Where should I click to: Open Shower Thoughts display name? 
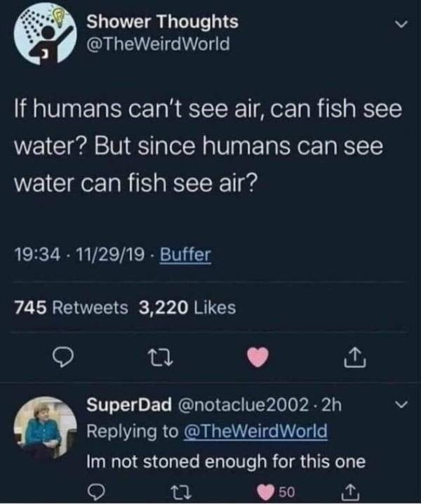(161, 22)
